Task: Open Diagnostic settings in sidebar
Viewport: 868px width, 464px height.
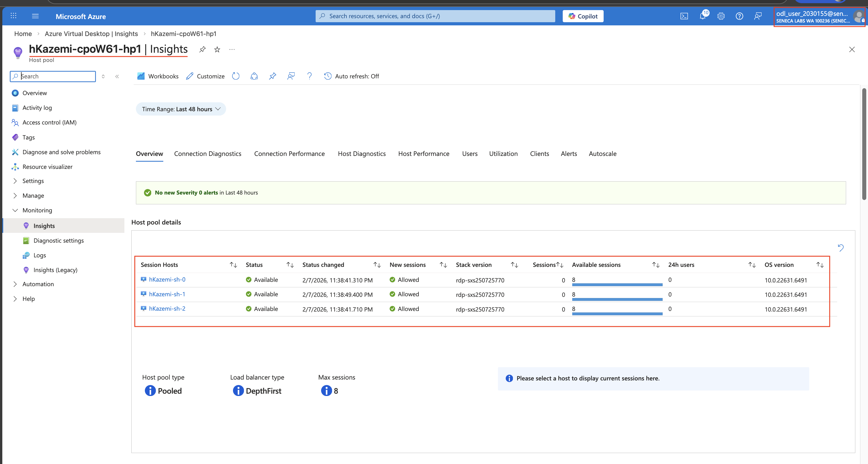Action: coord(58,240)
